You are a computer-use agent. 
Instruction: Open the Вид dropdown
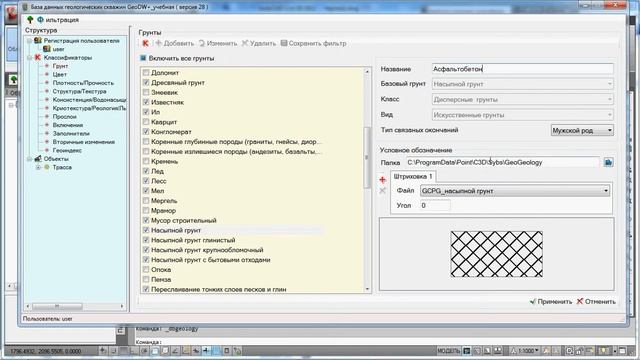(x=522, y=115)
